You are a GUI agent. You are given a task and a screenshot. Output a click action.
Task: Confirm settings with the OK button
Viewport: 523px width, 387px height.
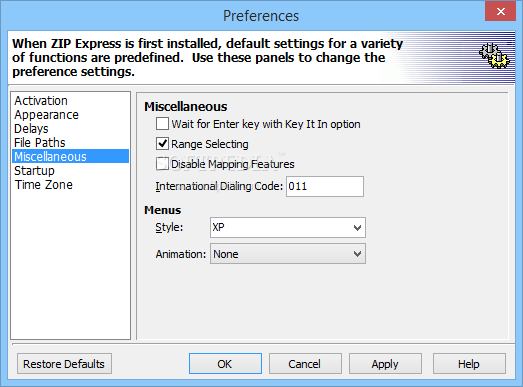pos(225,364)
